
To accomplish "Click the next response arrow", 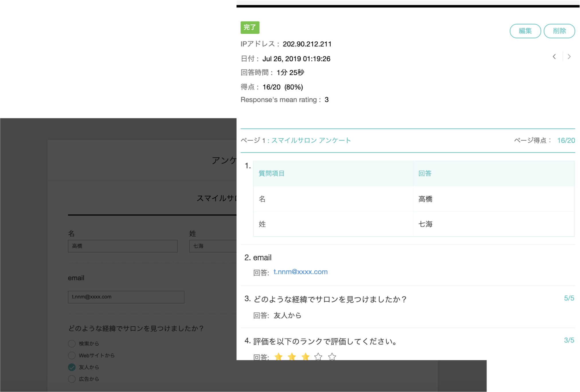I will [x=569, y=57].
